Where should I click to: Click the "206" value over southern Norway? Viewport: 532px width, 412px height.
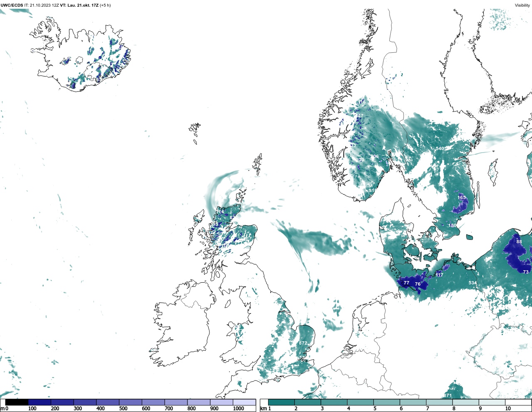click(x=374, y=157)
